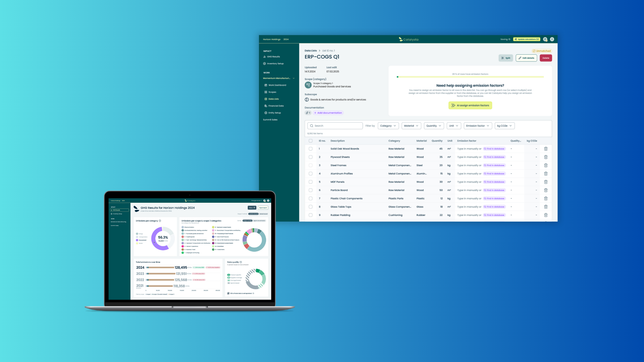
Task: Open the Scopes grid icon item
Action: click(266, 92)
